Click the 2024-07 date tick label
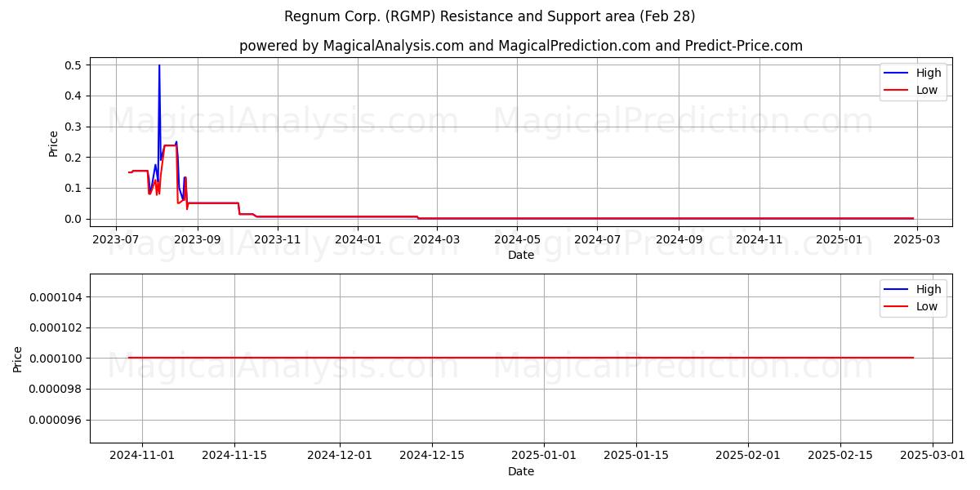This screenshot has width=980, height=490. (x=597, y=239)
